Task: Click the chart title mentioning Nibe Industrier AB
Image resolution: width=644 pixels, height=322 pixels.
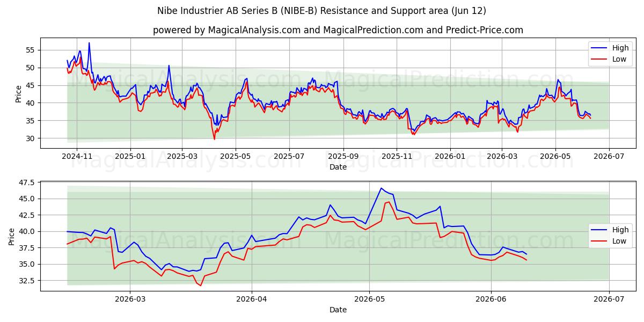Action: 322,11
